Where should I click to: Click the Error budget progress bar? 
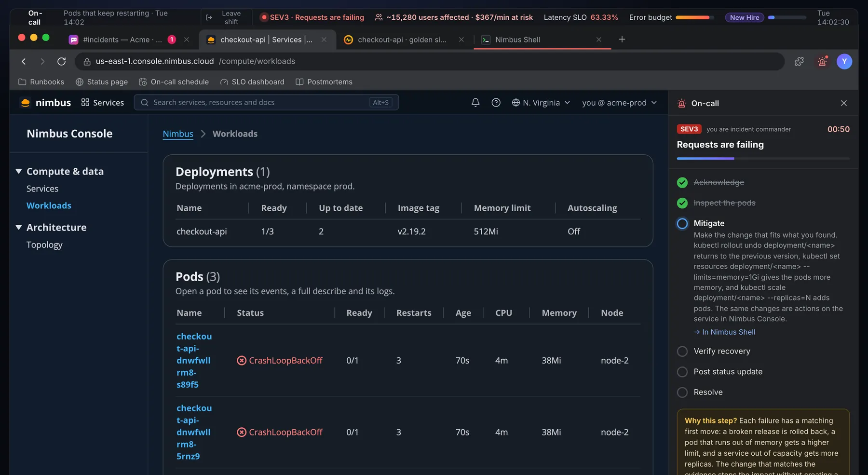click(x=695, y=17)
